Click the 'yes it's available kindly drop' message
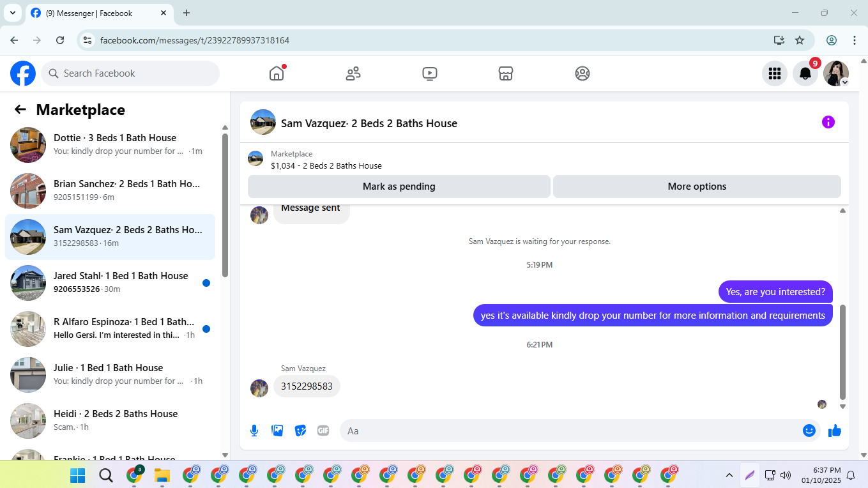Viewport: 868px width, 488px height. (x=653, y=315)
